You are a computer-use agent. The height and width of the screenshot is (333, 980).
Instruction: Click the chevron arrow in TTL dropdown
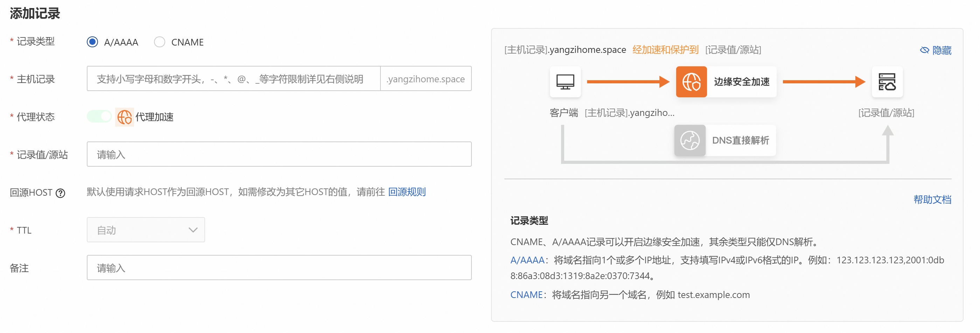coord(193,229)
